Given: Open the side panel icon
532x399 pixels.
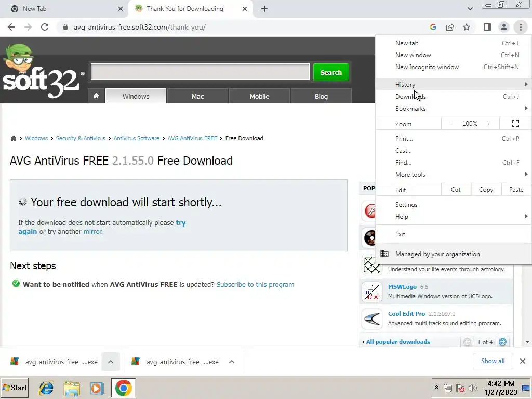Looking at the screenshot, I should (x=487, y=27).
